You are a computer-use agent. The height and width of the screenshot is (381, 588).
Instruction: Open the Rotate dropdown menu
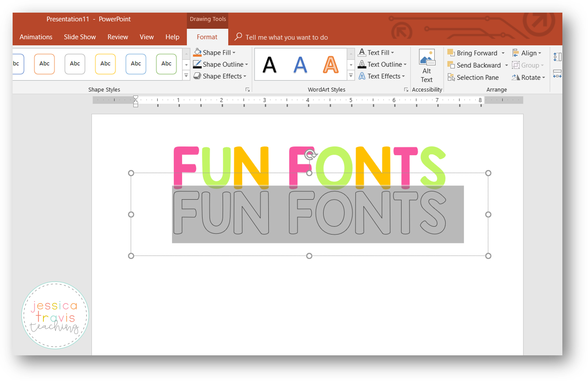(x=528, y=77)
